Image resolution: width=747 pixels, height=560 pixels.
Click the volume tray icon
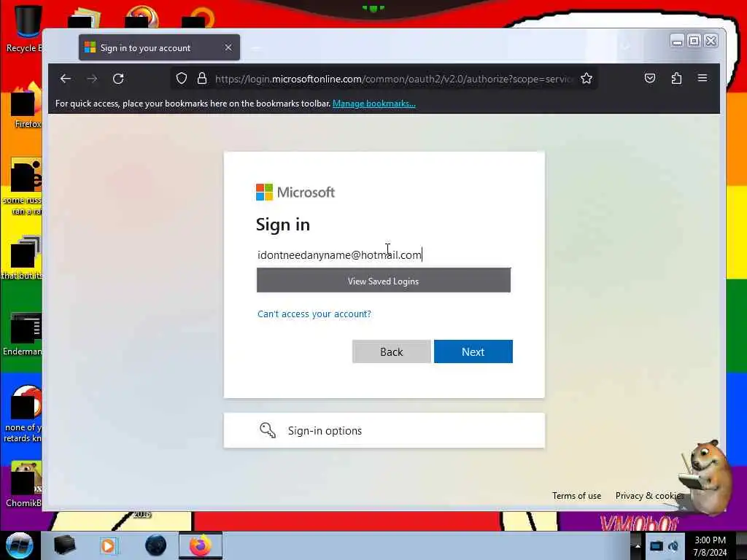click(673, 545)
